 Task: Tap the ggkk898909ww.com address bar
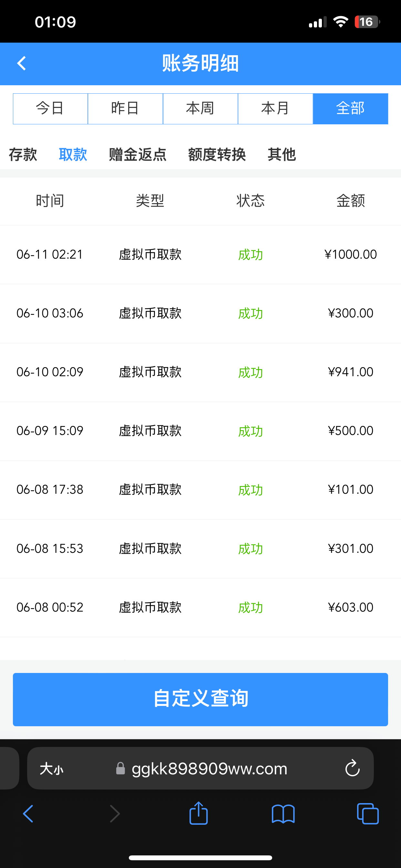click(209, 769)
